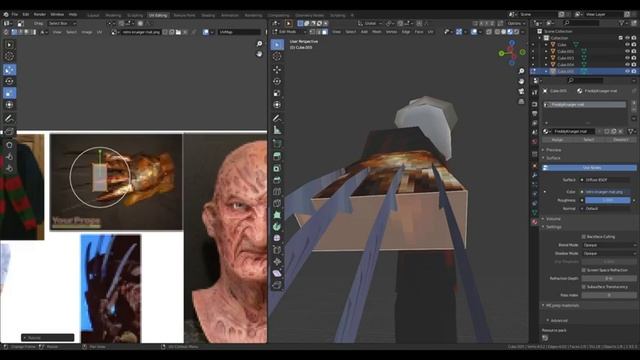Select the Measure tool in 3D viewport
640x360 pixels.
point(277,130)
